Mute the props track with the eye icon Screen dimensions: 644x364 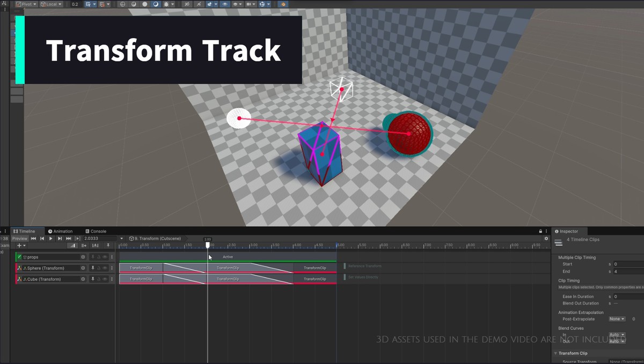[x=105, y=257]
